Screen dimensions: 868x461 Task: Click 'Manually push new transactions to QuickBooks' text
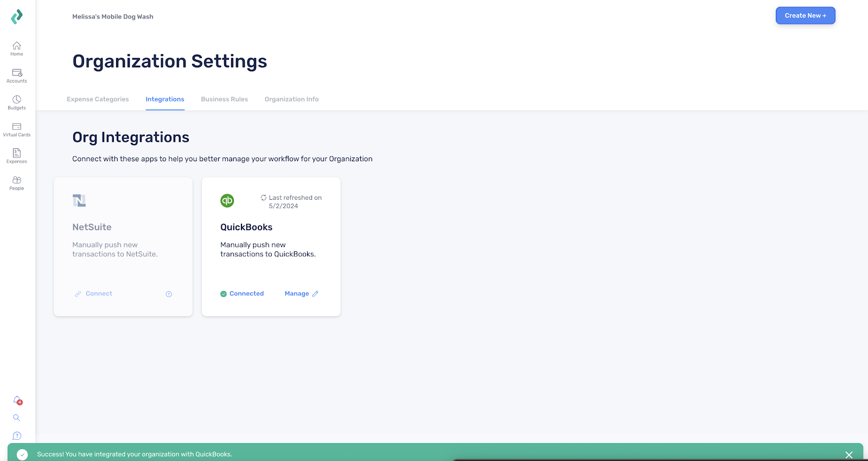(x=268, y=250)
